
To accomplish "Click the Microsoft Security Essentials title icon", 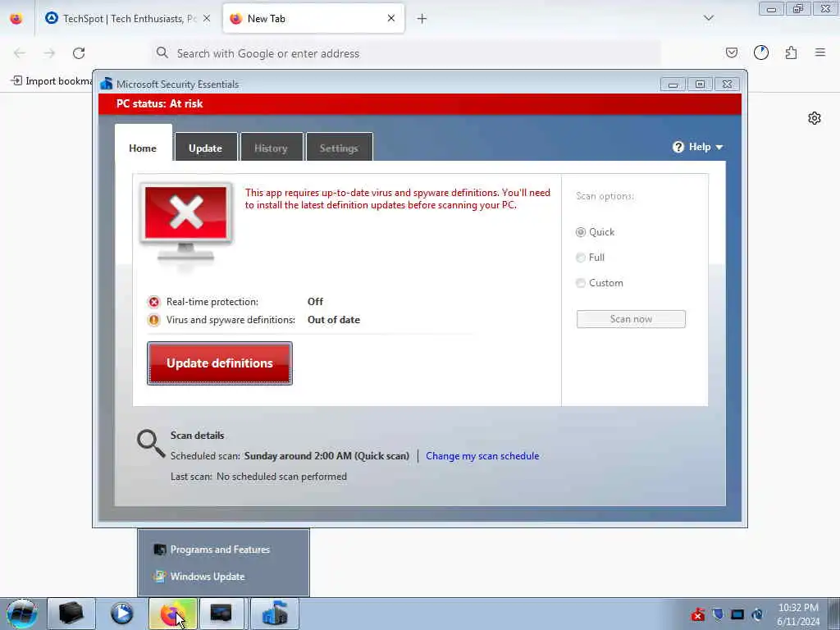I will (107, 84).
